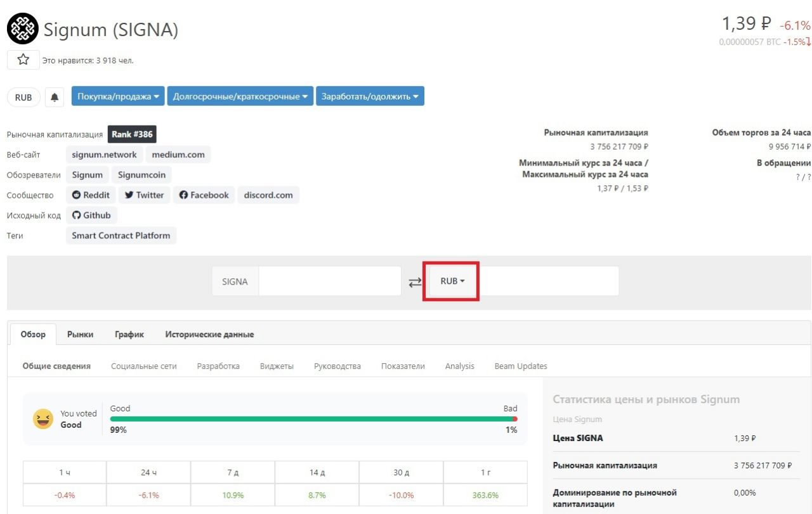Image resolution: width=812 pixels, height=514 pixels.
Task: Click the SIGNA amount input field
Action: pos(330,281)
